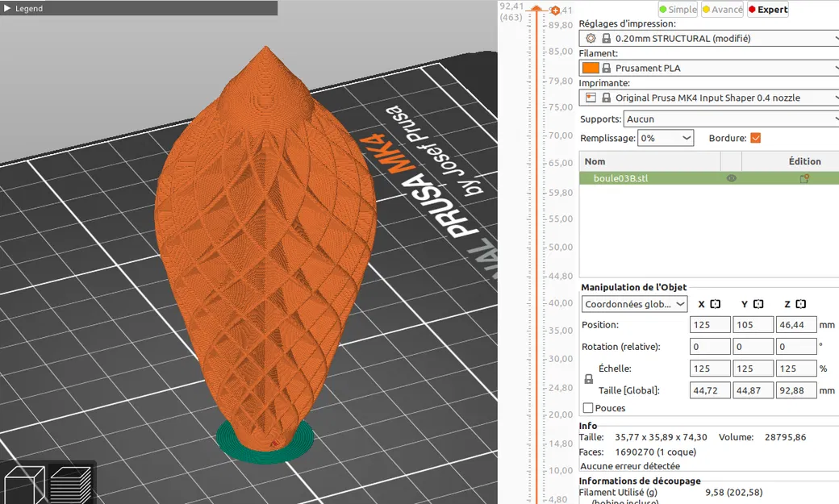
Task: Uncheck the Bordure checkbox
Action: point(756,138)
